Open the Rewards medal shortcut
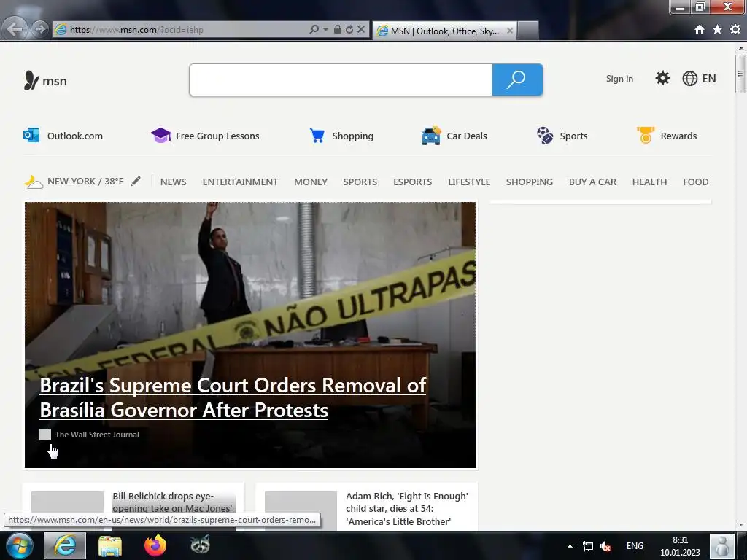This screenshot has width=747, height=560. pos(667,136)
